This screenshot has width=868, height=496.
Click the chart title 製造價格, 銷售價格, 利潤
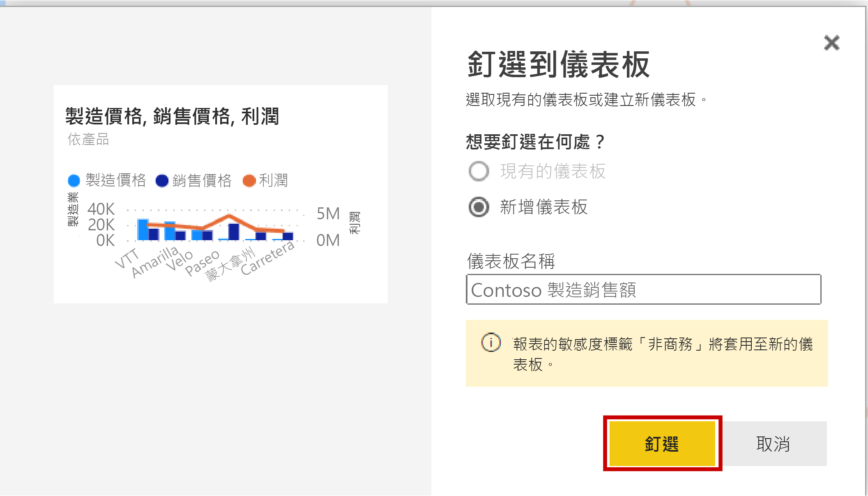coord(173,116)
